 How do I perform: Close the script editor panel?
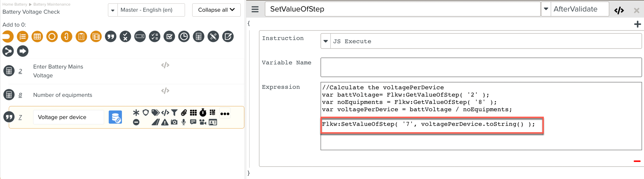coord(637,10)
